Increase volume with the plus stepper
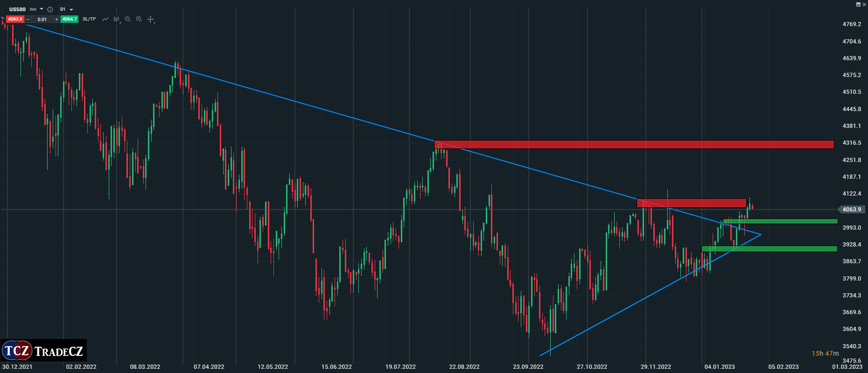The height and width of the screenshot is (373, 868). [56, 19]
